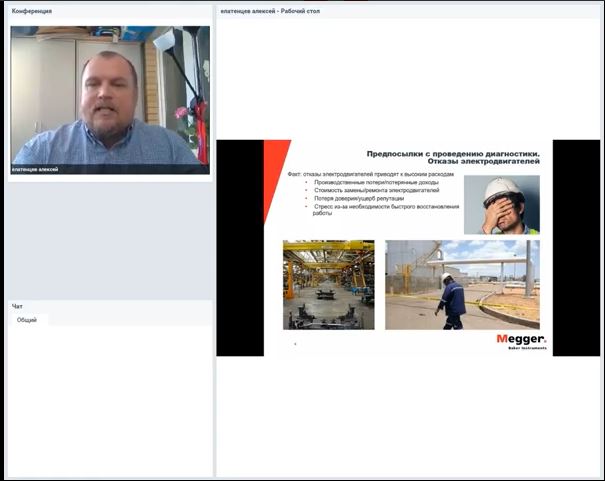Viewport: 605px width, 481px height.
Task: Click inside the empty chat message area
Action: click(110, 400)
